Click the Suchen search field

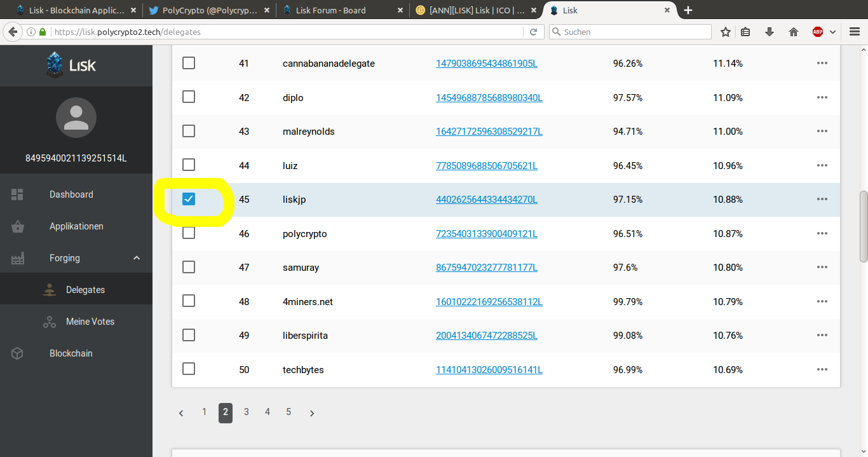pos(630,32)
